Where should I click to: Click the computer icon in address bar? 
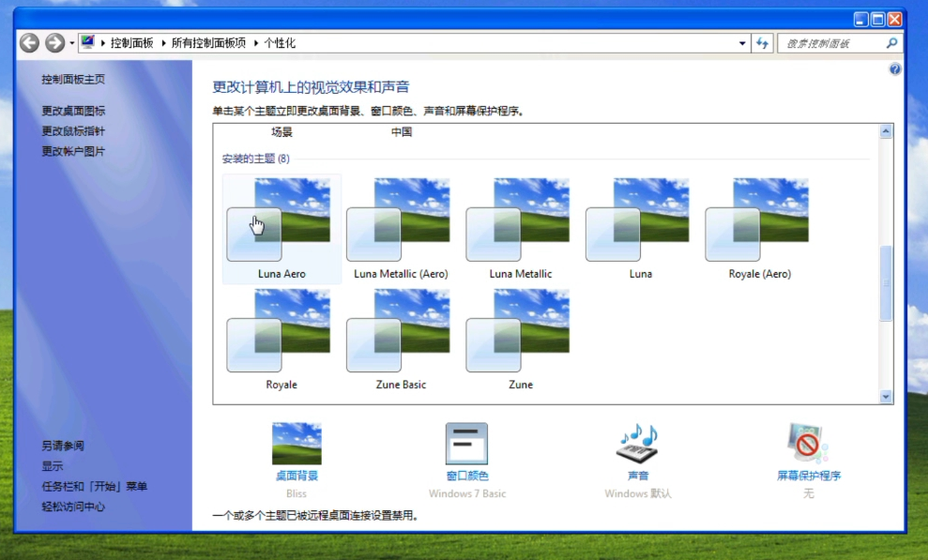87,42
